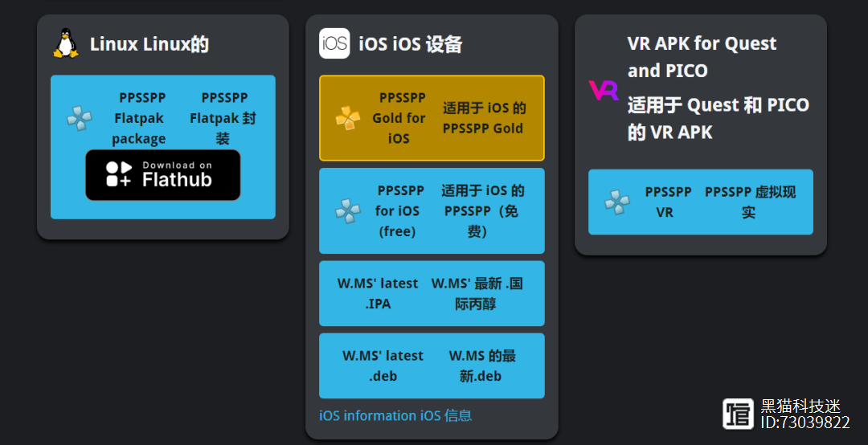
Task: Open W.MS' latest .deb download
Action: pos(432,365)
